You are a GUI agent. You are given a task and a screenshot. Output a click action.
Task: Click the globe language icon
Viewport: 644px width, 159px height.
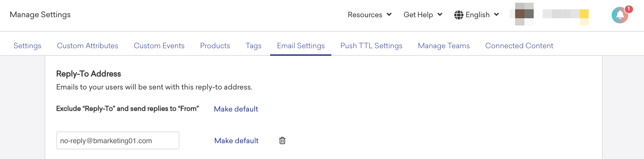pos(459,15)
